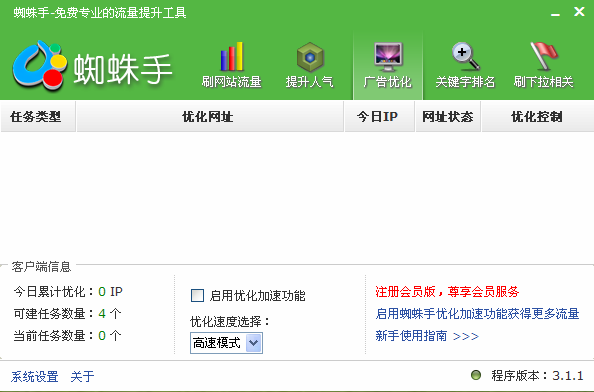Click the 客户端信息 group label
The width and height of the screenshot is (594, 392).
point(41,267)
